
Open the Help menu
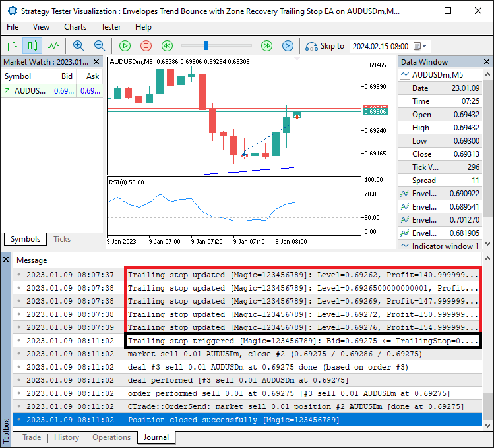point(143,27)
